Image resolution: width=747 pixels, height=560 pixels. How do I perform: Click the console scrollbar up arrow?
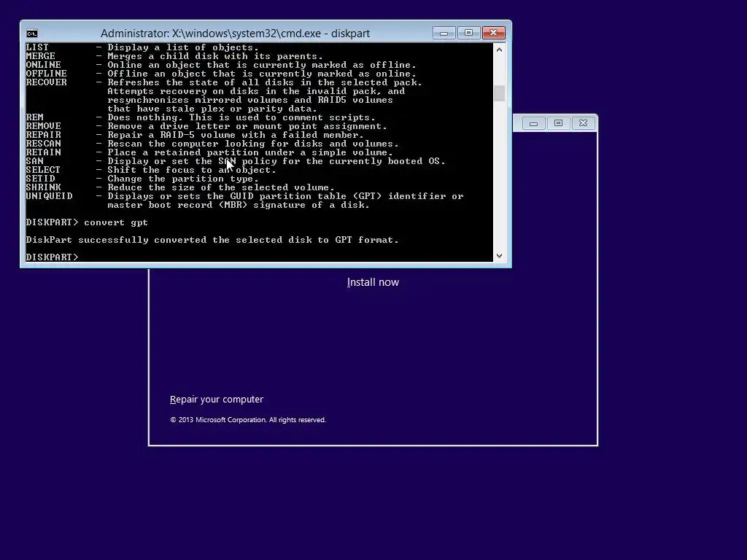coord(499,50)
